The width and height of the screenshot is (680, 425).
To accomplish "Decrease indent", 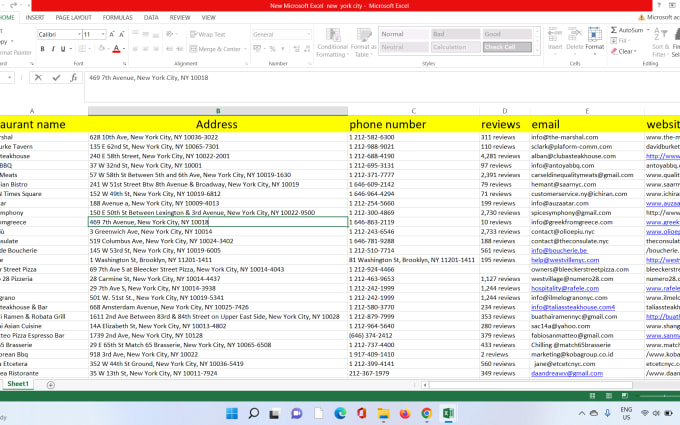I will 170,49.
